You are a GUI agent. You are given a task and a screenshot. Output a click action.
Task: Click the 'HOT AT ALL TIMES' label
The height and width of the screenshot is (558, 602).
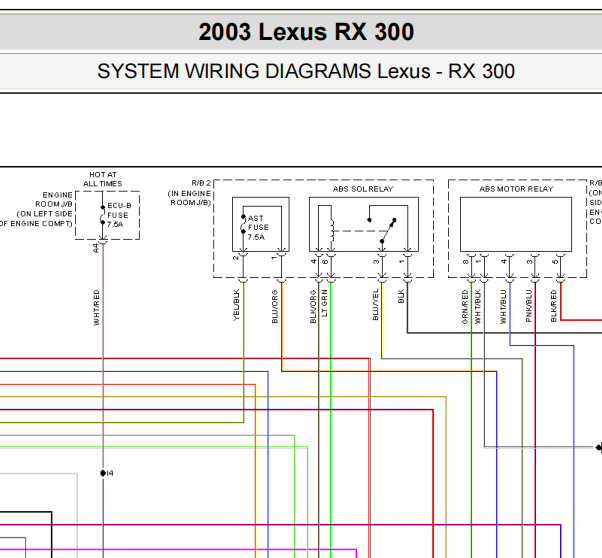(x=103, y=179)
